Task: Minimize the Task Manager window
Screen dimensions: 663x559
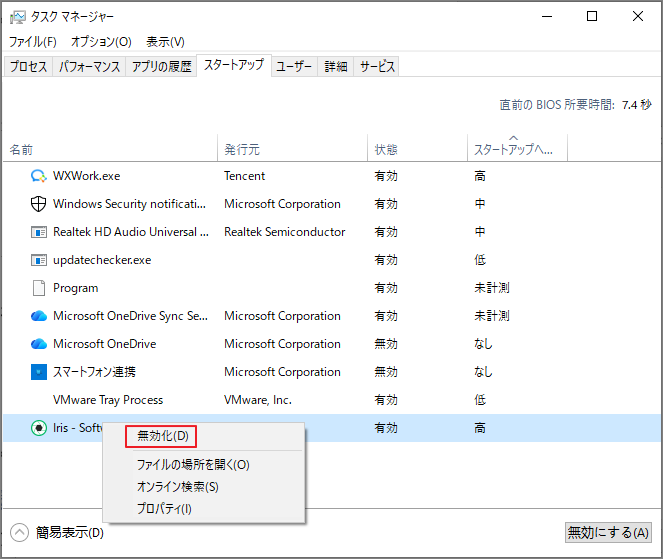Action: pyautogui.click(x=547, y=16)
